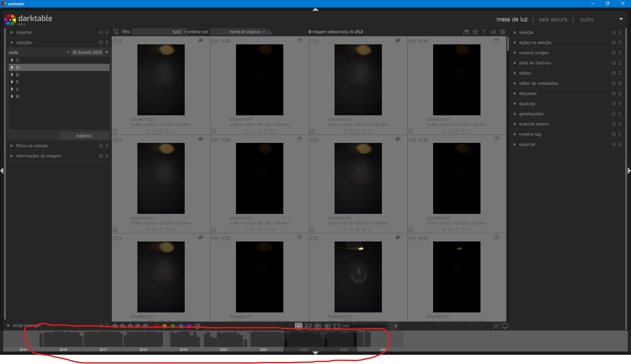
Task: Click the reverse sort order icon
Action: tap(269, 32)
